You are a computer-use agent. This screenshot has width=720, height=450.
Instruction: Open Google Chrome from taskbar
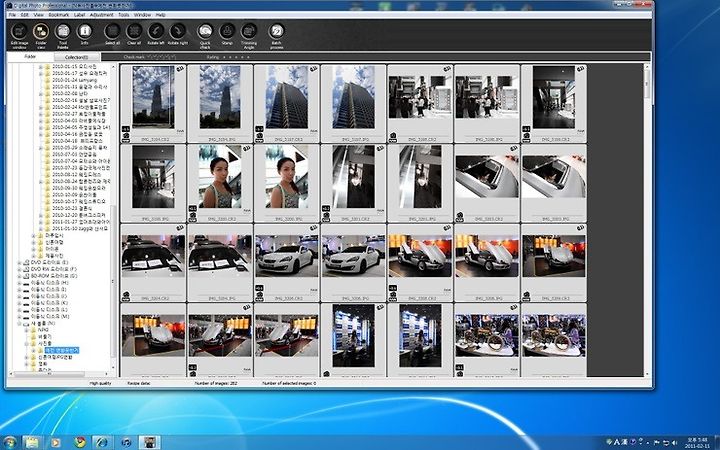(80, 443)
